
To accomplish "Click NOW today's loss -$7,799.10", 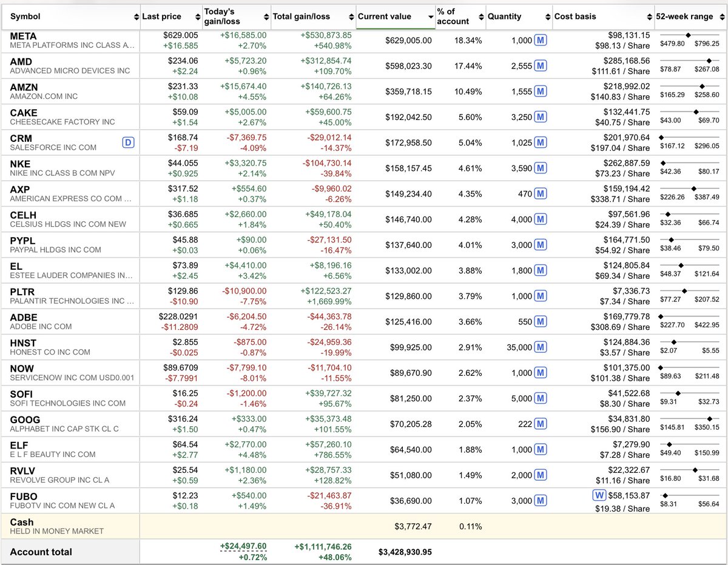I will (246, 368).
